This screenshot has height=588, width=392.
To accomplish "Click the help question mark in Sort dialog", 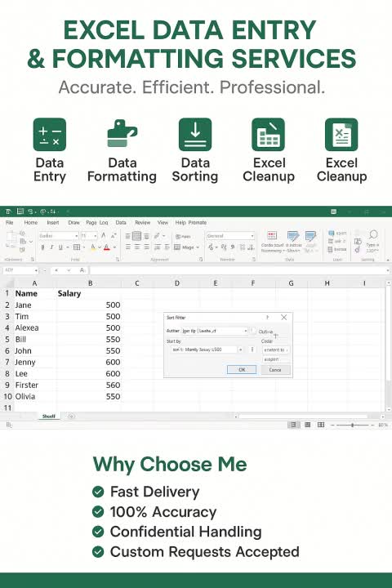I will click(268, 317).
